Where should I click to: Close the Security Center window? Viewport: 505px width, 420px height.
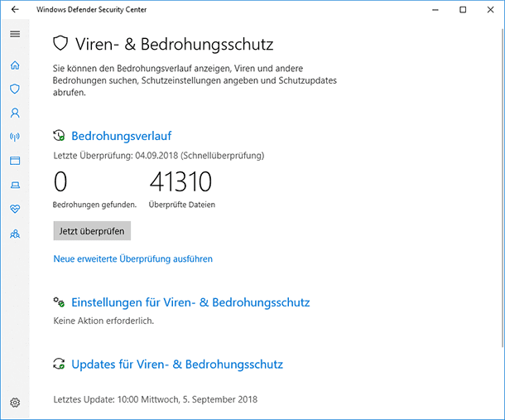[490, 10]
